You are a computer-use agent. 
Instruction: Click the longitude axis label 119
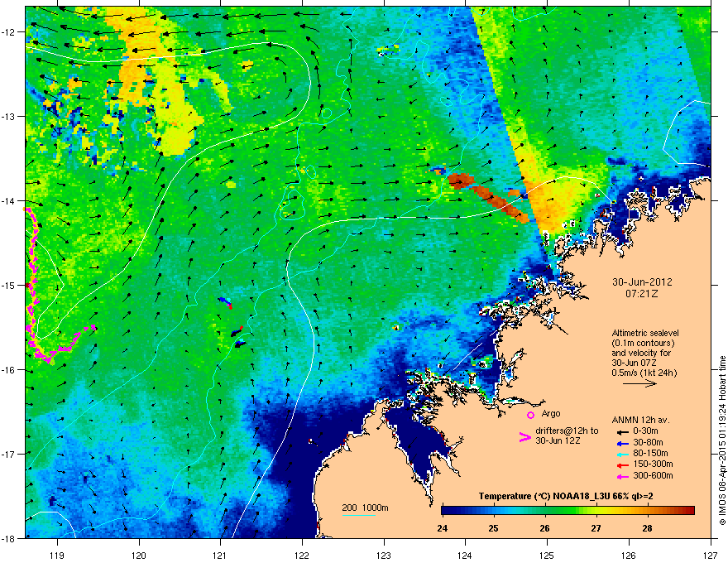pos(57,555)
